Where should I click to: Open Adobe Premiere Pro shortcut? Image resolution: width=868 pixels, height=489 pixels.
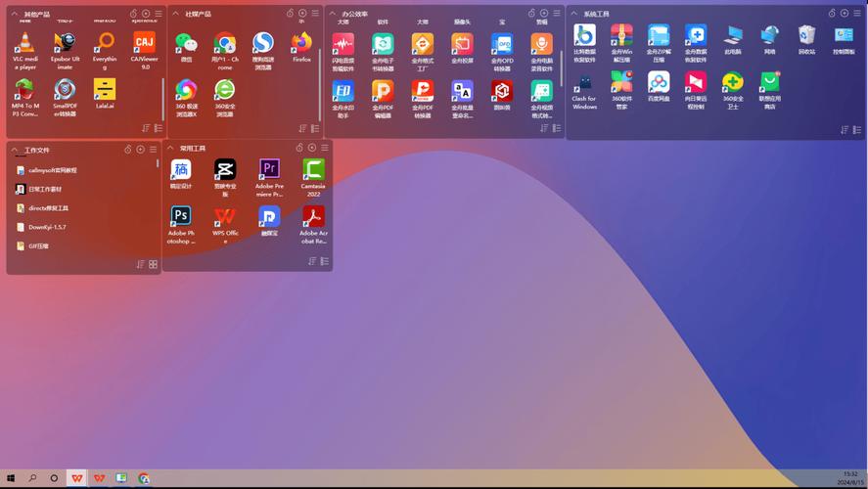[x=269, y=169]
